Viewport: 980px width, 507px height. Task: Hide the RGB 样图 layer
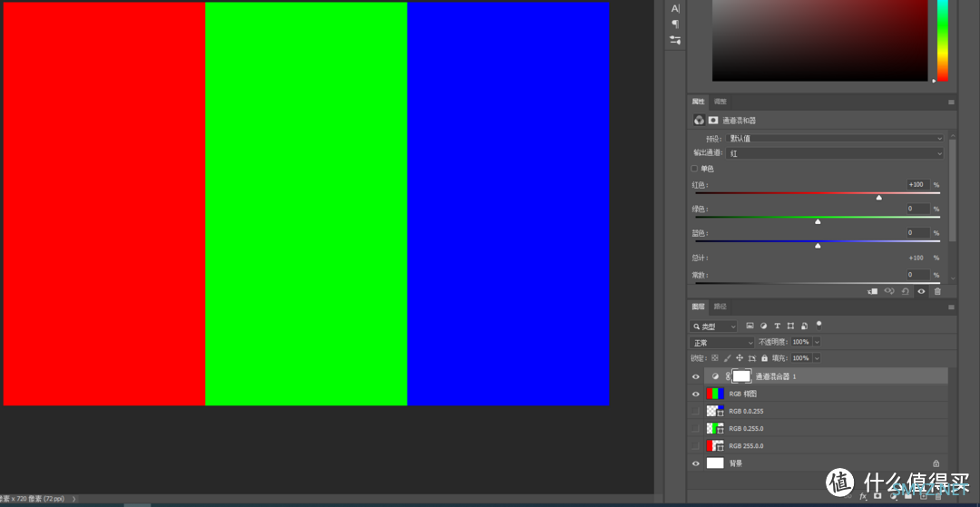(x=696, y=394)
